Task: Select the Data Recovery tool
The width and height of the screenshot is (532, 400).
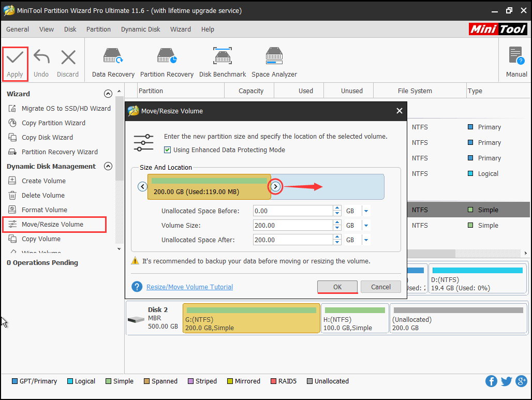Action: 112,61
